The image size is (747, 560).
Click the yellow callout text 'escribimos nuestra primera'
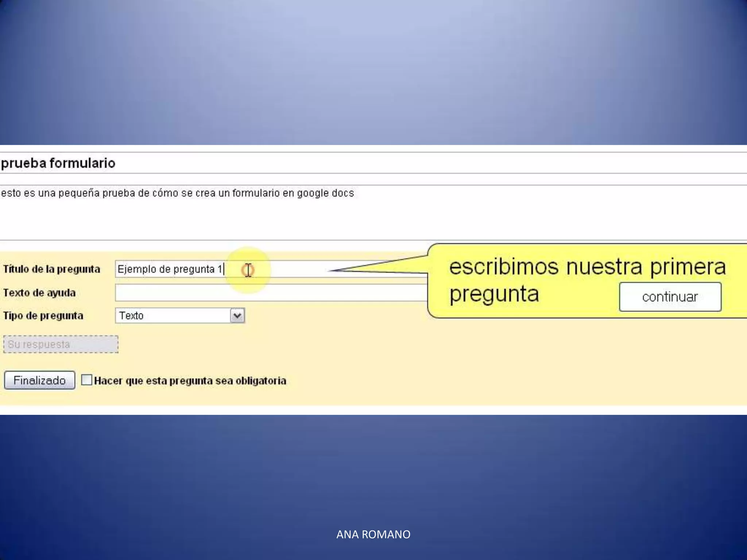587,267
